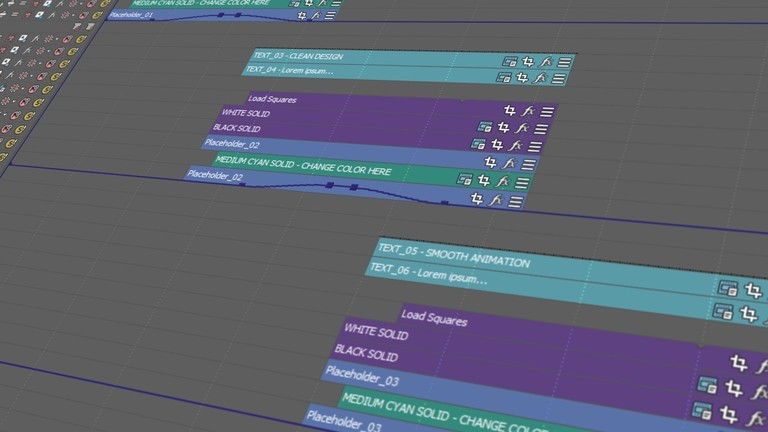The width and height of the screenshot is (768, 432).
Task: Open hamburger menu on Load Squares below TEXT_04
Action: [547, 112]
